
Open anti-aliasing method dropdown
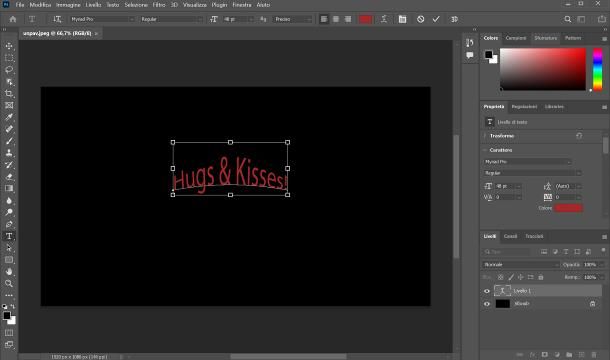293,19
